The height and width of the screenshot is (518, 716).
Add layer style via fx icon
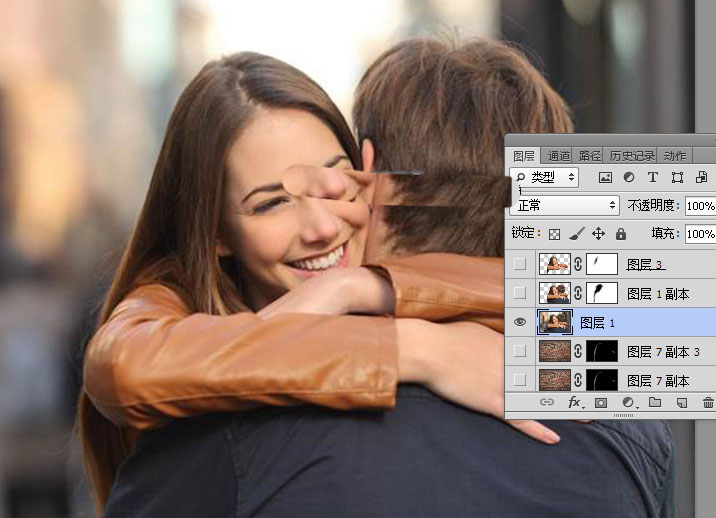(x=575, y=402)
